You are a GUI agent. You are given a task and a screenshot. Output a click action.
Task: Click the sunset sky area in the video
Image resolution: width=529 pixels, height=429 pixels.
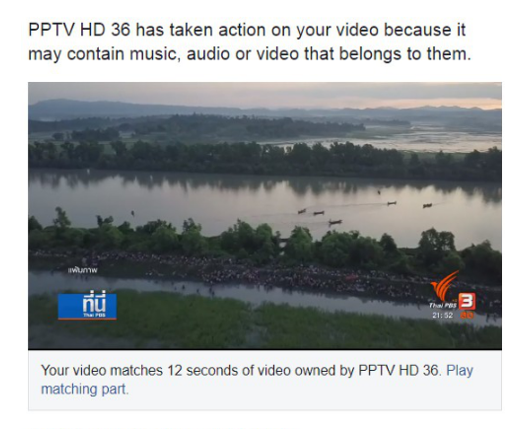point(265,94)
